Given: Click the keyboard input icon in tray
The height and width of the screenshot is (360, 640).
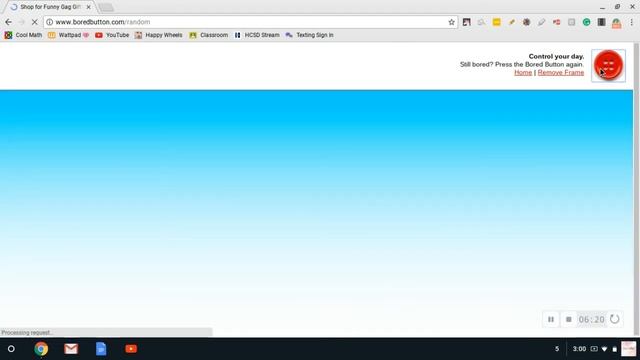Looking at the screenshot, I should [594, 349].
